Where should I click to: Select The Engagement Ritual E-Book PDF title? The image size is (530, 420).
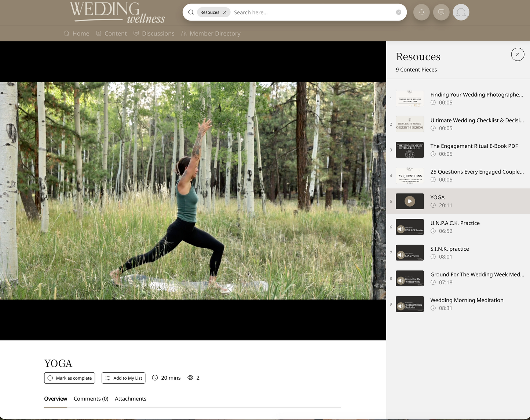(x=474, y=146)
